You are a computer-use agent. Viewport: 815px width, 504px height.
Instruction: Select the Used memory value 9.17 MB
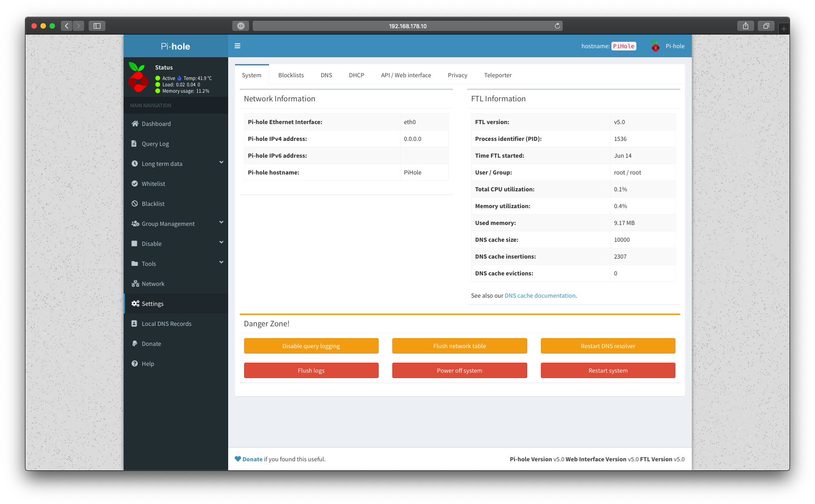[624, 223]
